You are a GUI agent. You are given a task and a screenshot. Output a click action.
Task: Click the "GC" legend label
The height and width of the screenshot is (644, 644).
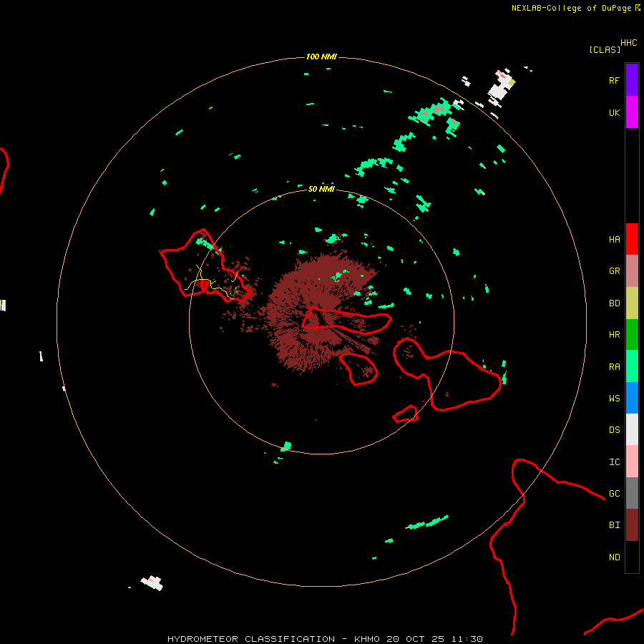click(x=615, y=494)
